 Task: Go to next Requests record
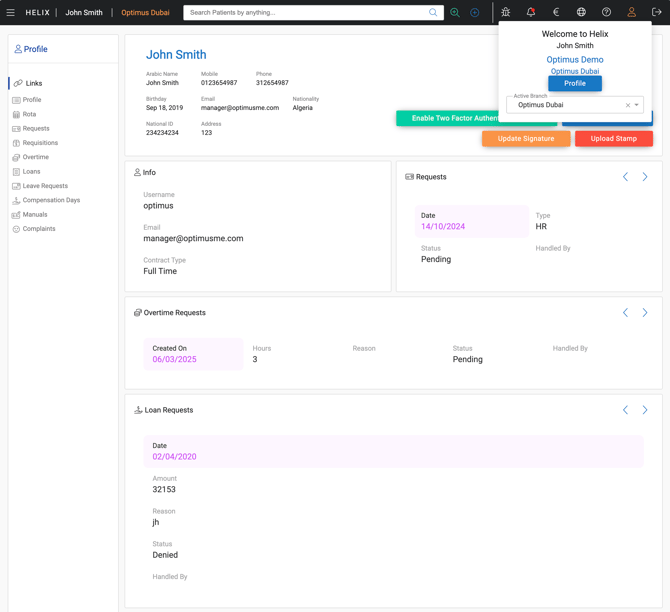645,177
